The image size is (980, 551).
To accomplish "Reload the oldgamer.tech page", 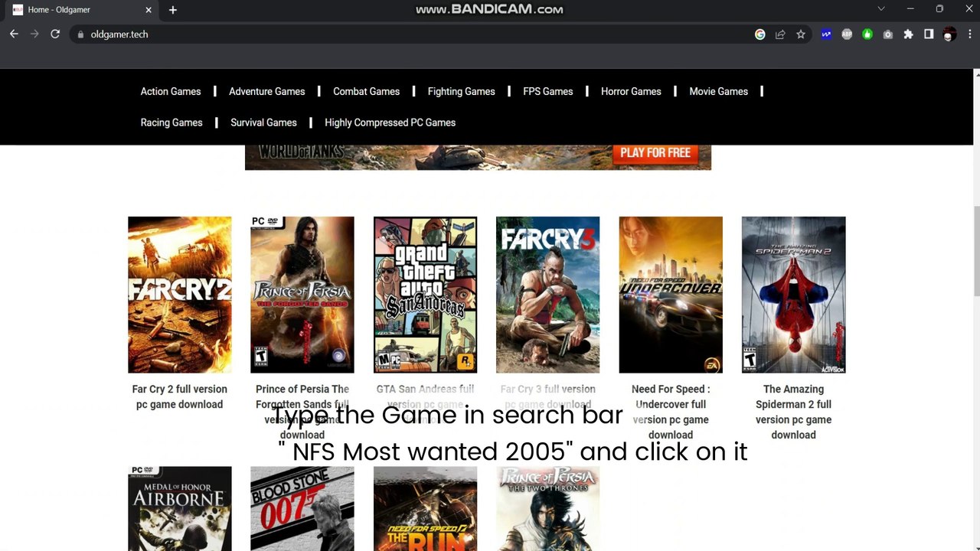I will coord(55,34).
